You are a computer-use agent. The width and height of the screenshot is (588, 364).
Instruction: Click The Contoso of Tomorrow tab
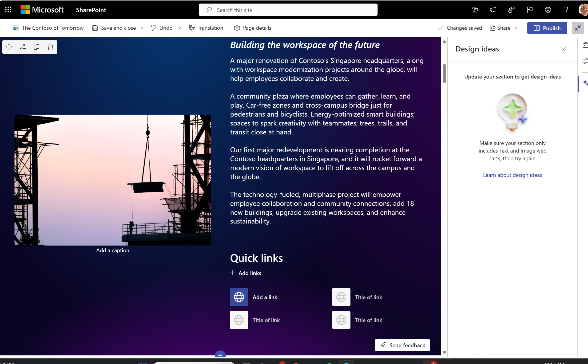[52, 28]
